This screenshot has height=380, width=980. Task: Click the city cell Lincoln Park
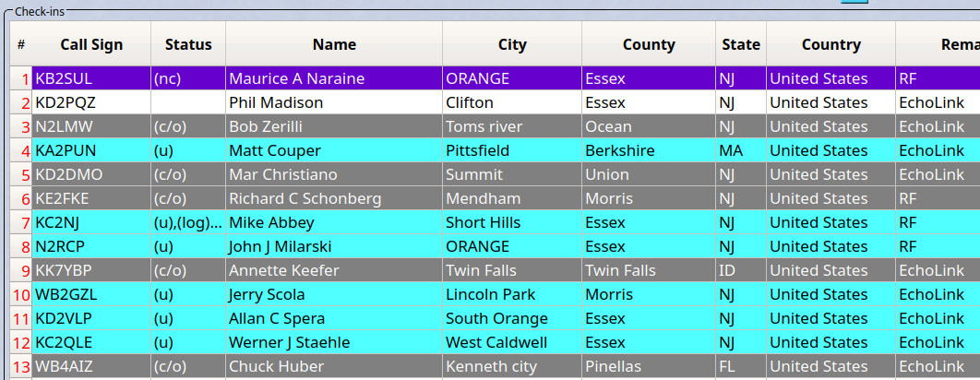pos(512,294)
